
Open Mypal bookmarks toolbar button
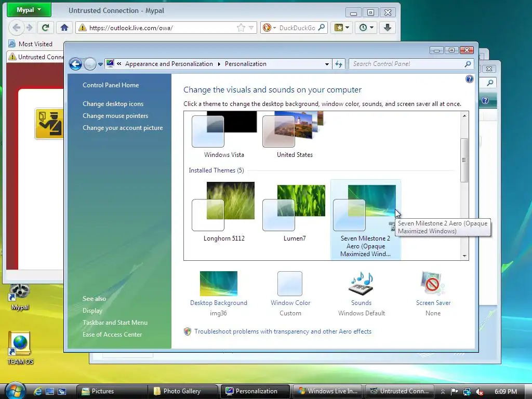pyautogui.click(x=341, y=28)
